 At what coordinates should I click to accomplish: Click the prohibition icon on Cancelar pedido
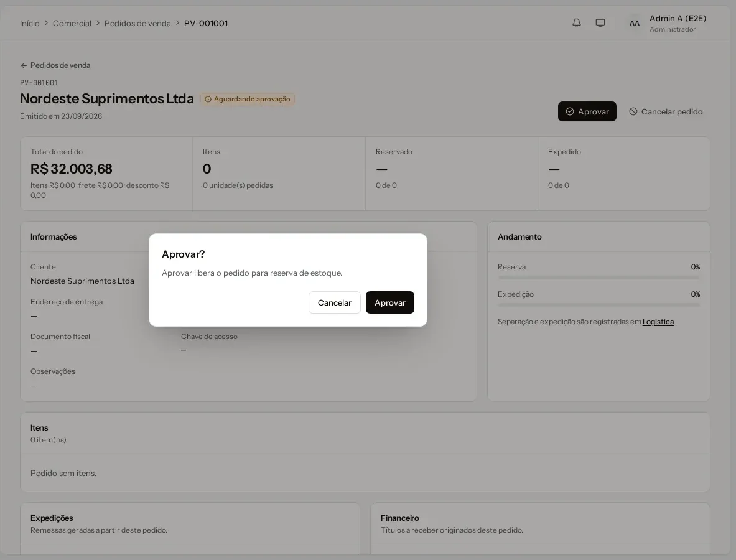(633, 112)
